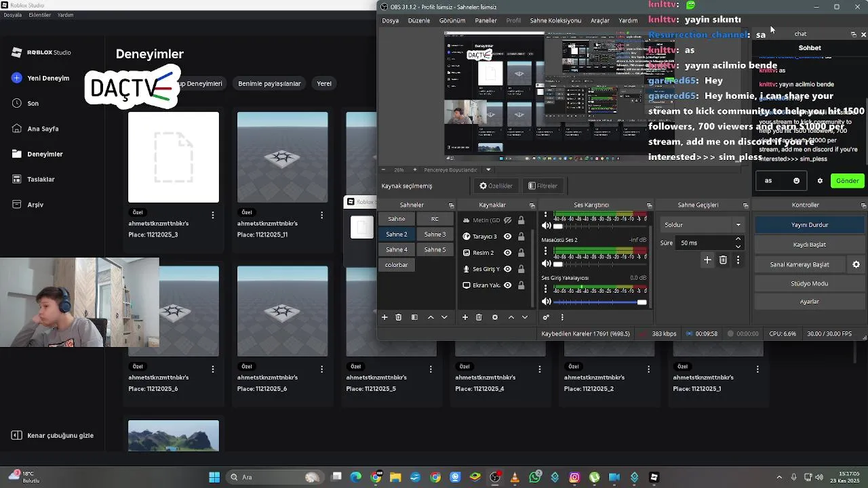Add a new scene in OBS Sahneler
Screen dimensions: 868x488
click(384, 317)
